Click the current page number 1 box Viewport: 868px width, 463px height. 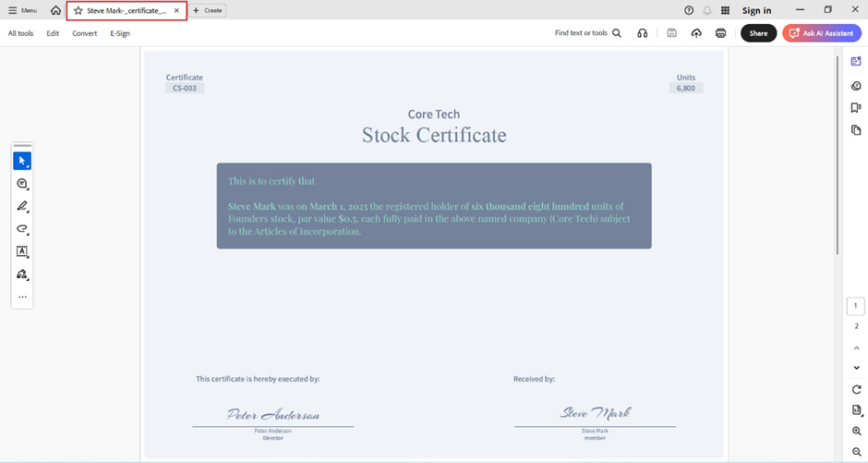tap(855, 306)
